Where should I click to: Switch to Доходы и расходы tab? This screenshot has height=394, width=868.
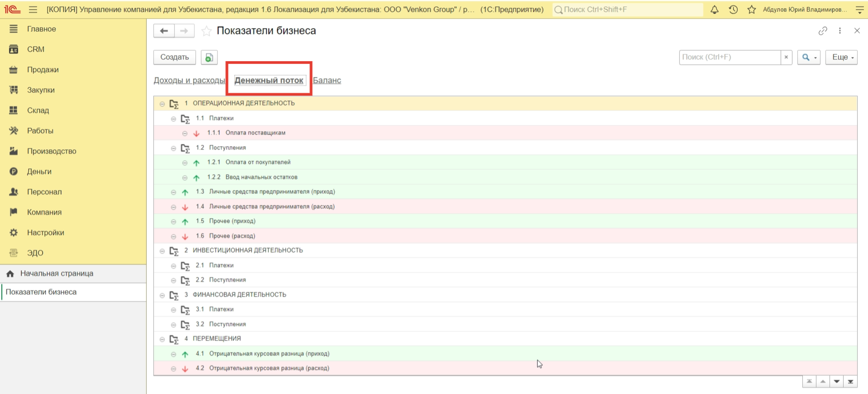click(x=189, y=81)
